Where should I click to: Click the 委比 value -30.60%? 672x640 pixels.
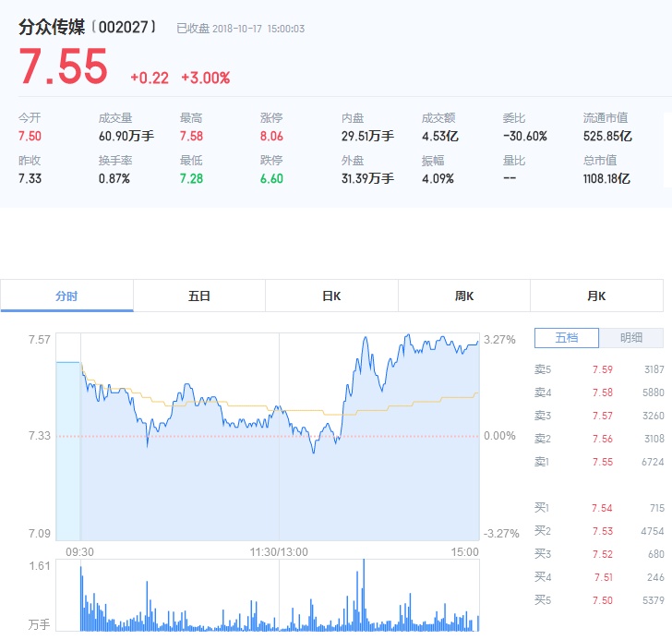point(525,137)
